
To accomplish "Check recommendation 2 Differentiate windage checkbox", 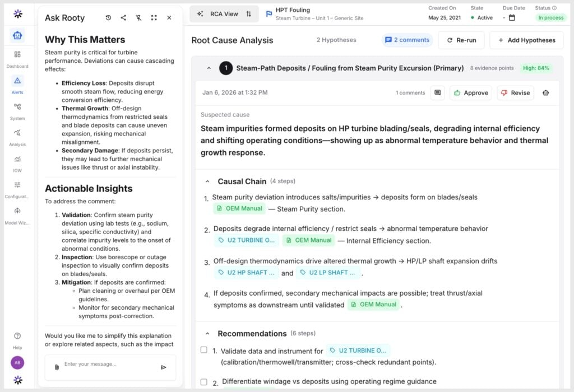I will tap(204, 382).
